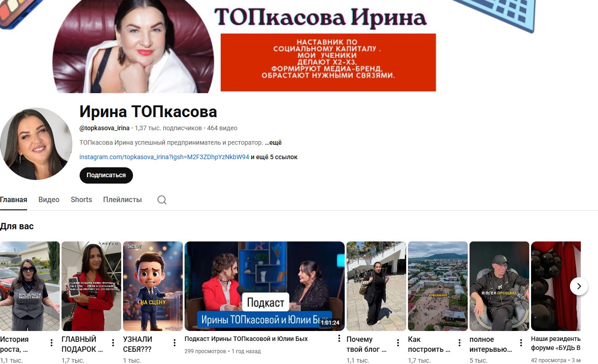Click the handle "@topkasova_irina"
Viewport: 598px width, 364px height.
coord(104,128)
